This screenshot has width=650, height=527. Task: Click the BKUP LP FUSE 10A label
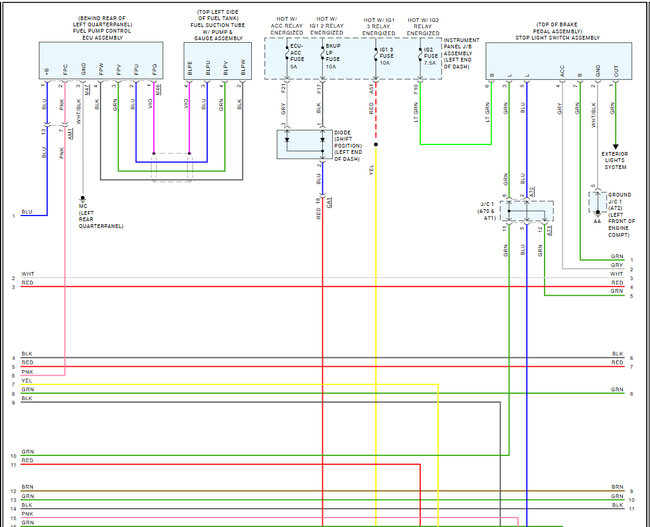333,56
